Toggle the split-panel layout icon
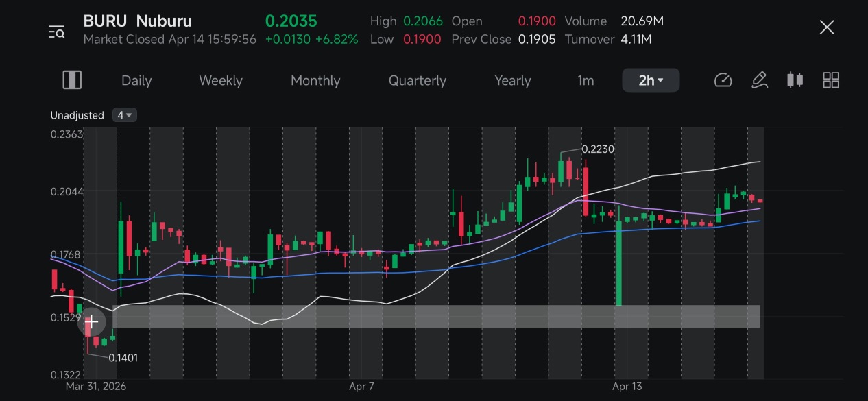This screenshot has width=868, height=401. click(x=72, y=80)
